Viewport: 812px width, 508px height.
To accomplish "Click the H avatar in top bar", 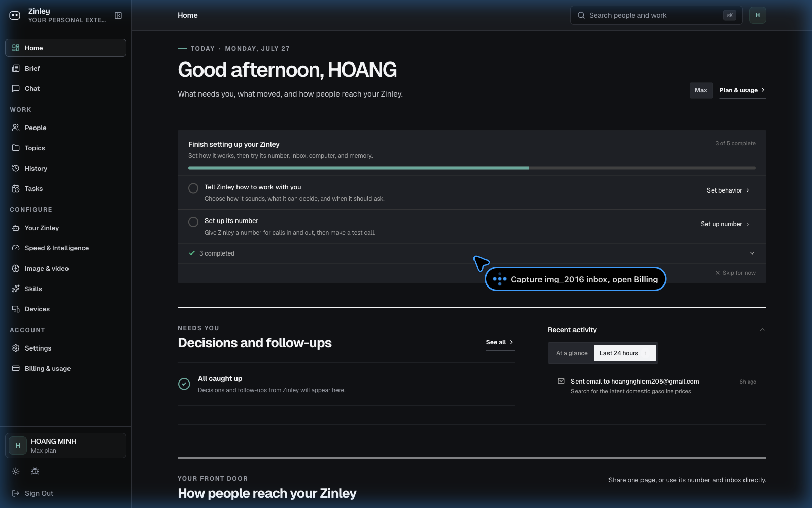I will [x=758, y=15].
